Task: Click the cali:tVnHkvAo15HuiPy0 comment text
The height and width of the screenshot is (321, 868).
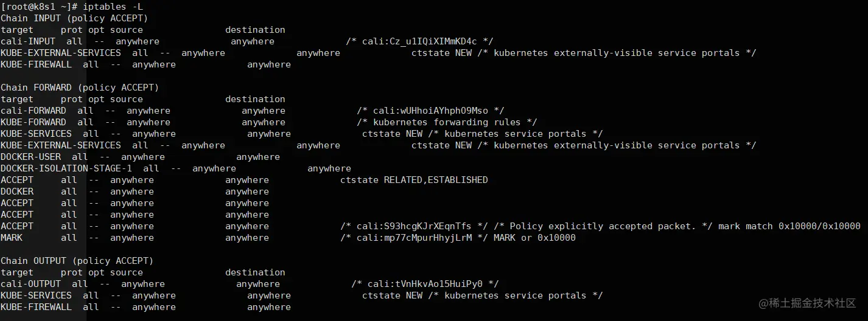Action: [x=425, y=284]
